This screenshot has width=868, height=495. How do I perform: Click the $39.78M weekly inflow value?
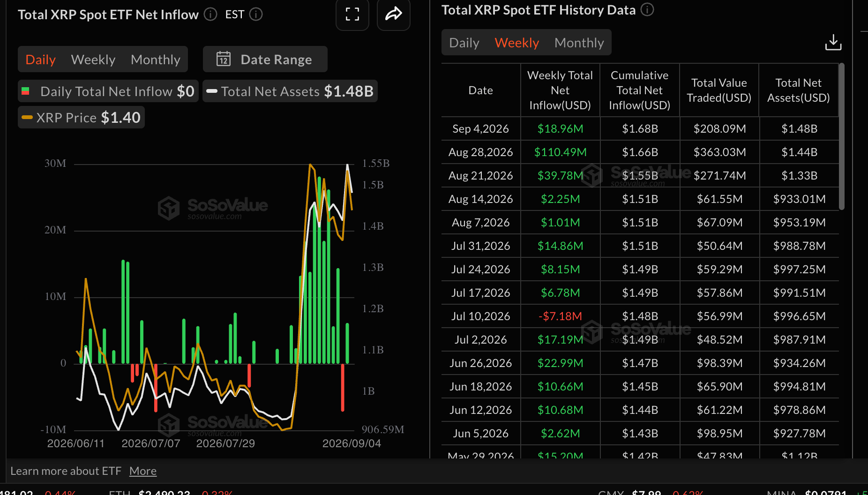tap(561, 175)
